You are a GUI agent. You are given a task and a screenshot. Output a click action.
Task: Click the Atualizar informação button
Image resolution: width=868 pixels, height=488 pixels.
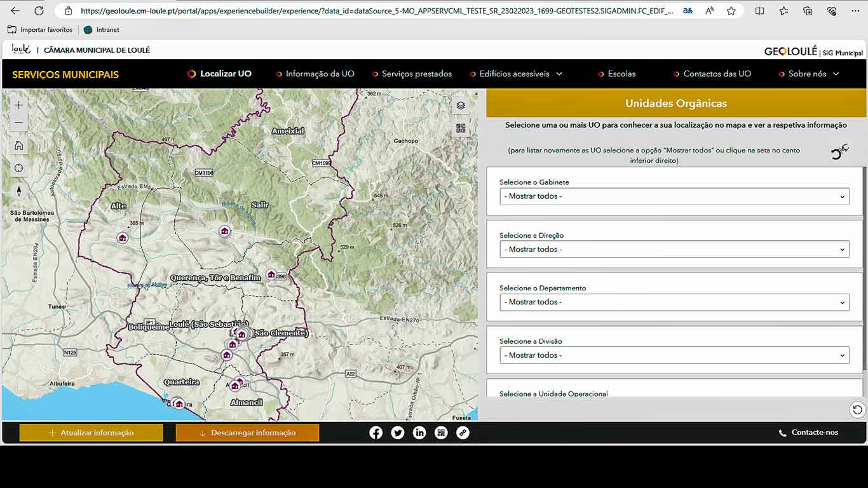point(91,433)
